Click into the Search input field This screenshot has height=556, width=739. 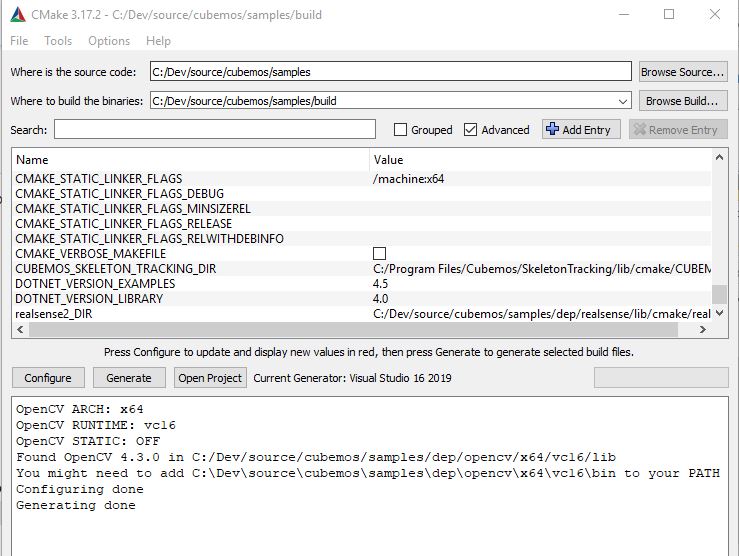(215, 130)
